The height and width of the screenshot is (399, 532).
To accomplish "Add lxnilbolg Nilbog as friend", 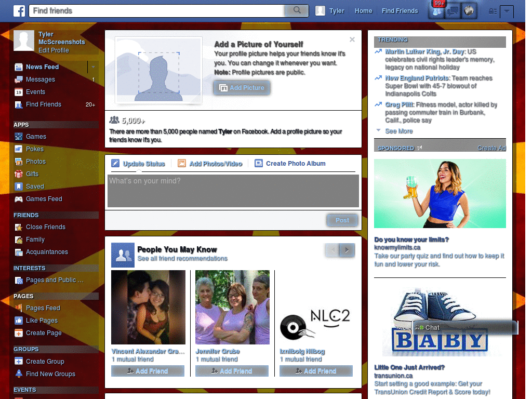I will (316, 371).
